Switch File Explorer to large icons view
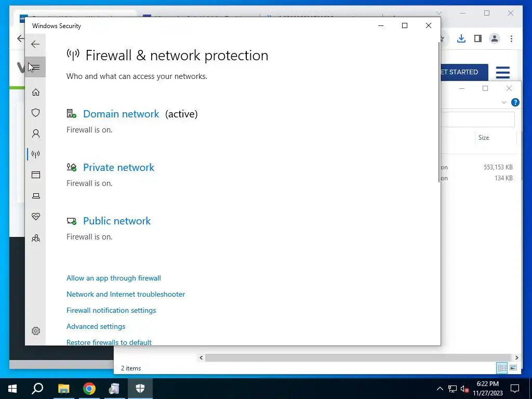The width and height of the screenshot is (532, 399). pyautogui.click(x=513, y=368)
